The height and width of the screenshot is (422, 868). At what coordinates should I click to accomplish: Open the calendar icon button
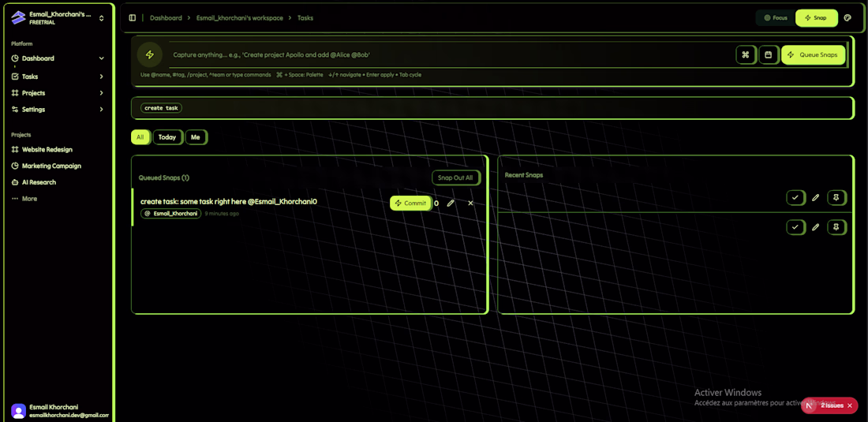pos(769,54)
